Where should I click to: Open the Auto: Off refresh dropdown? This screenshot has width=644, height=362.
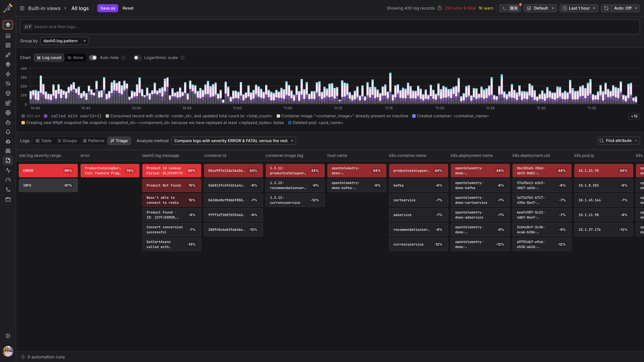coord(626,8)
